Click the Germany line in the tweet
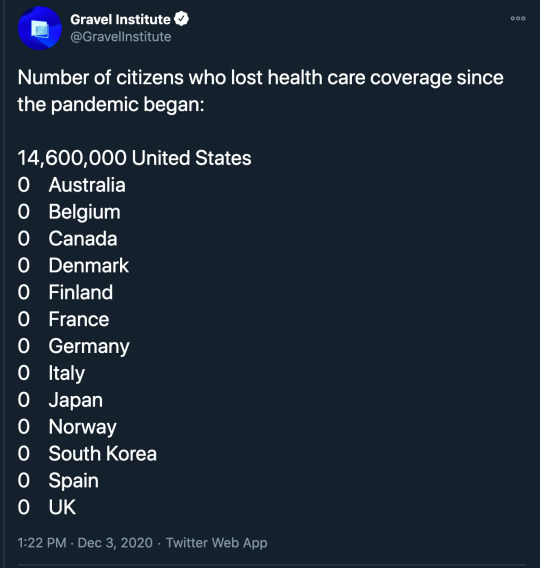This screenshot has height=568, width=540. pos(74,346)
